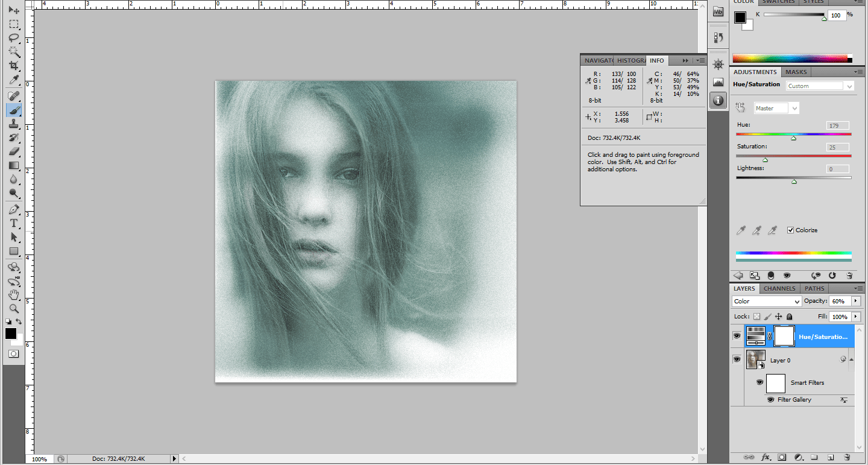Click the Hue slider handle
This screenshot has height=465, width=868.
point(793,138)
